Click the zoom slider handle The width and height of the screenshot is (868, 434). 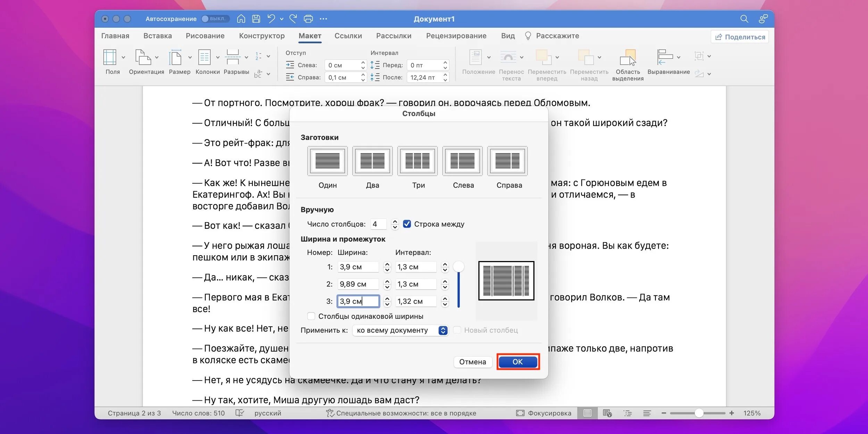coord(699,413)
